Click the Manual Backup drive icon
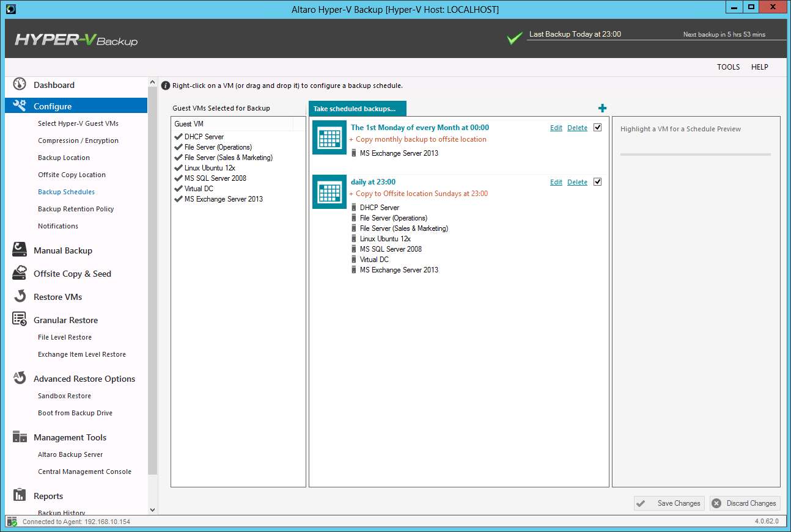791x532 pixels. [20, 250]
